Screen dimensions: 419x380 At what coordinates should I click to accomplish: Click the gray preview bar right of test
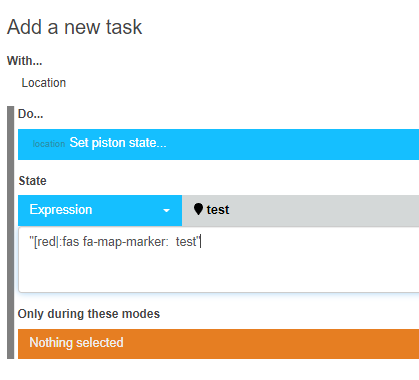pos(325,210)
